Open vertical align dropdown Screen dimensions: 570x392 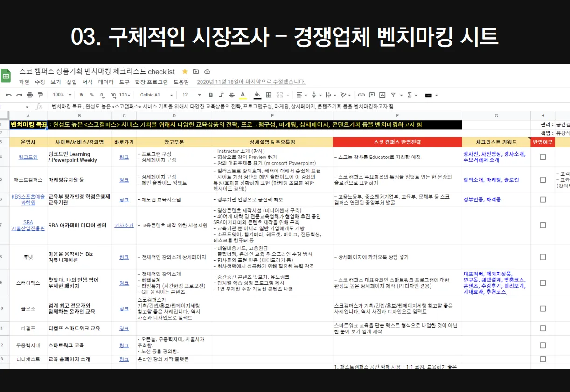tap(316, 95)
